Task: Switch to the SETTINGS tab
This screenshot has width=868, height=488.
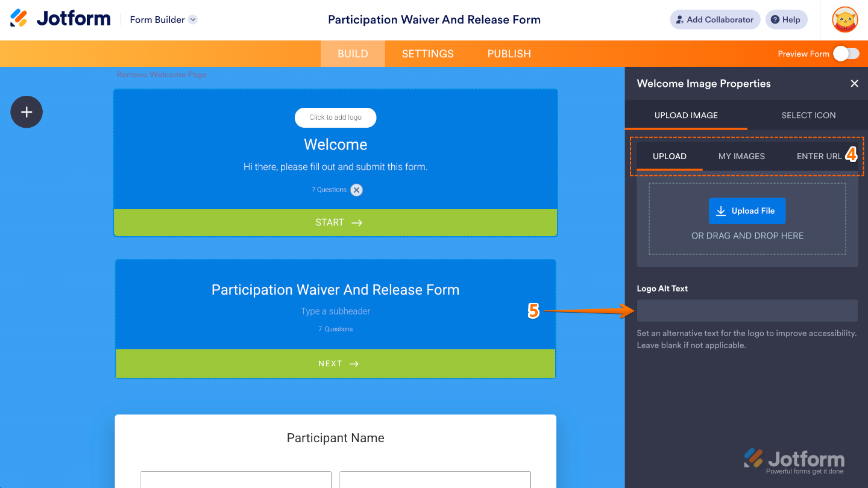Action: pyautogui.click(x=428, y=54)
